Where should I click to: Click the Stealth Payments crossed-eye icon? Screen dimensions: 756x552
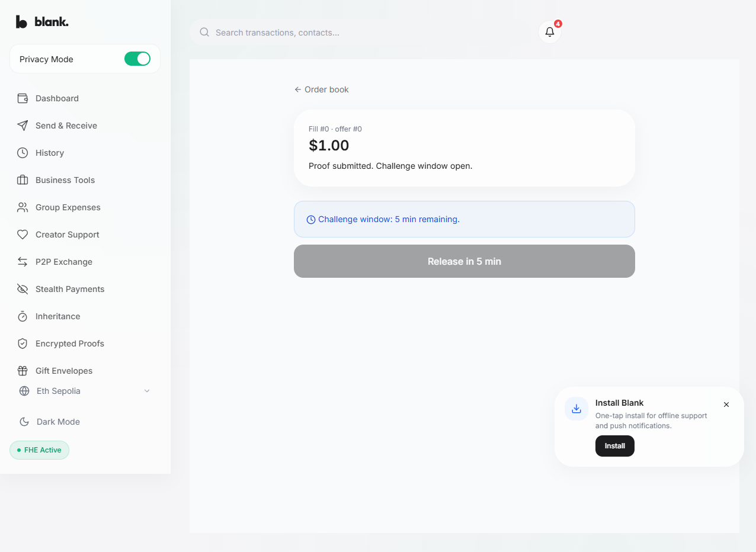point(23,289)
